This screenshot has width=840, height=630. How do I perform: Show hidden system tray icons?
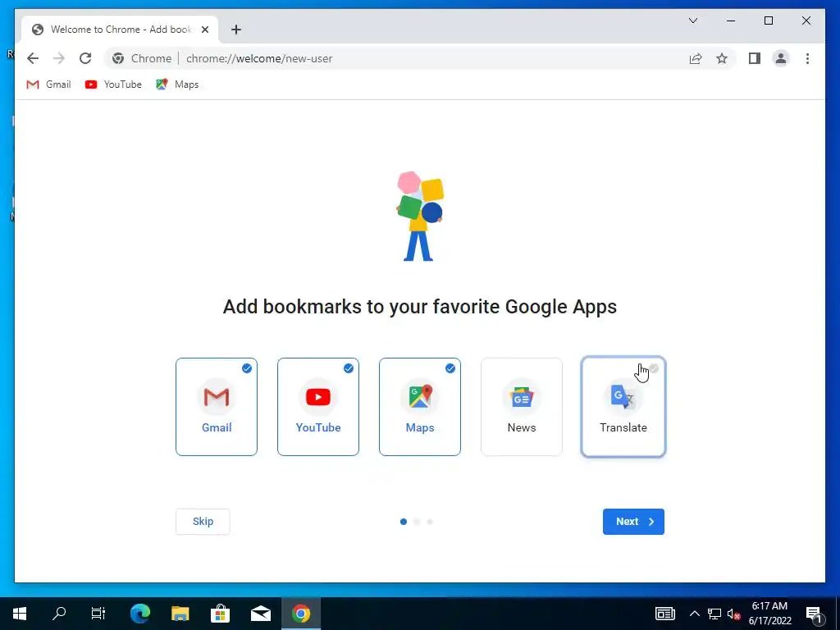click(694, 614)
